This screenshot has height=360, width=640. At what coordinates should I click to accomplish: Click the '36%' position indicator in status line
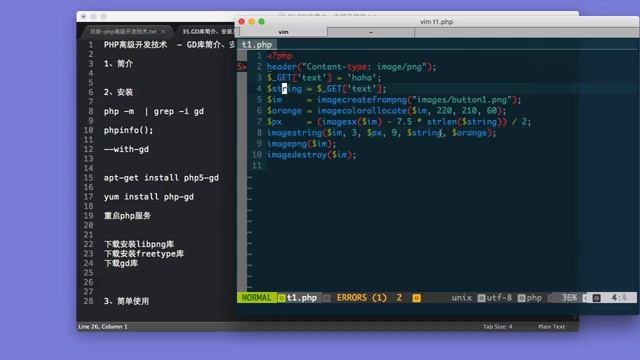point(569,298)
